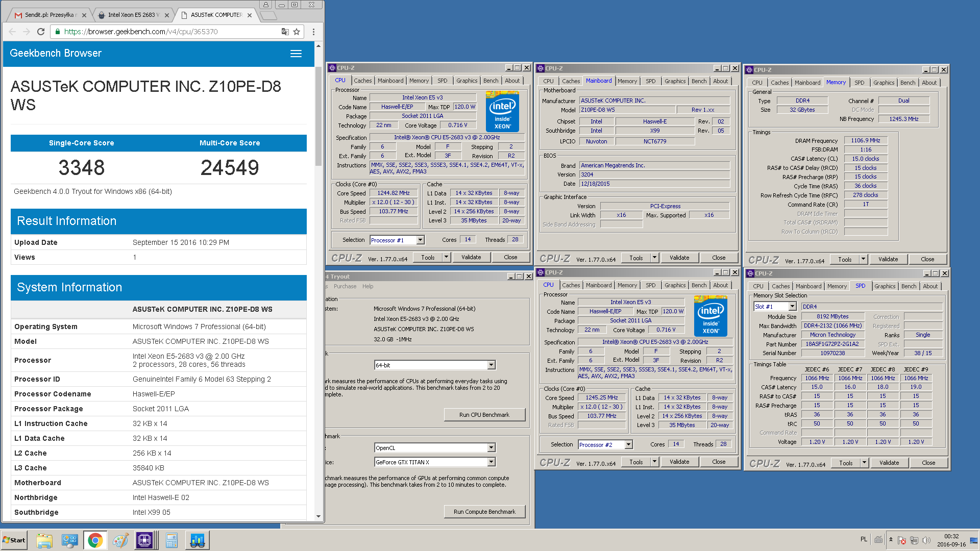Click Close button in Memory CPU-Z window
The height and width of the screenshot is (551, 980).
pos(927,259)
